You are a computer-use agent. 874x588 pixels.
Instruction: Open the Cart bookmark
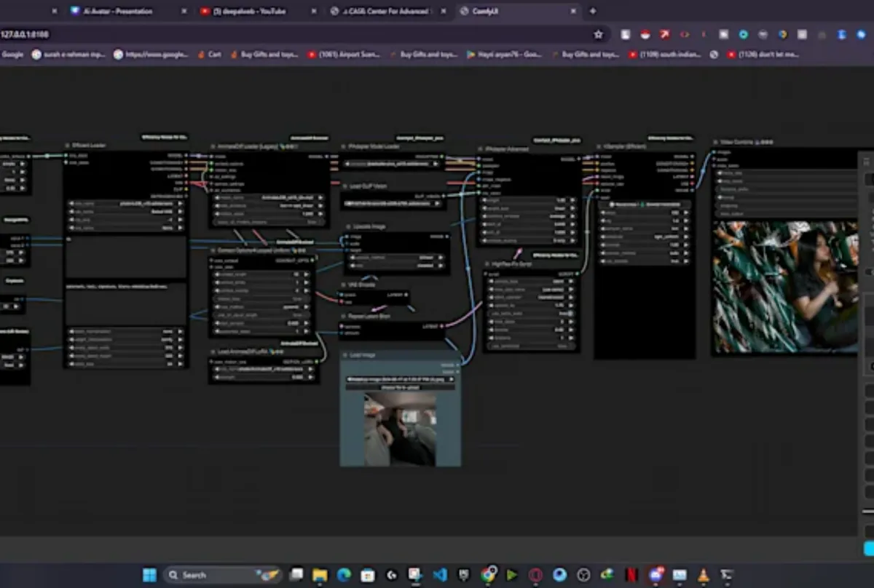pos(209,54)
